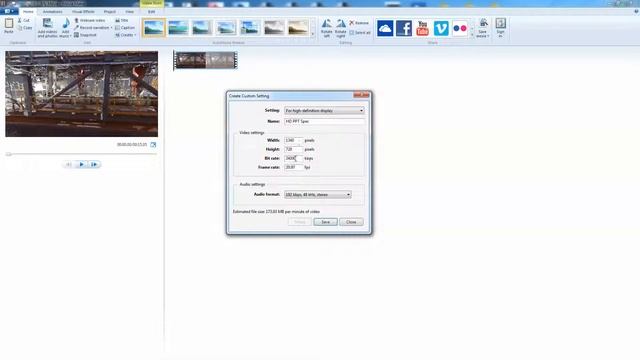The width and height of the screenshot is (640, 360).
Task: Select the fifth AutoMovie theme thumbnail
Action: [250, 28]
